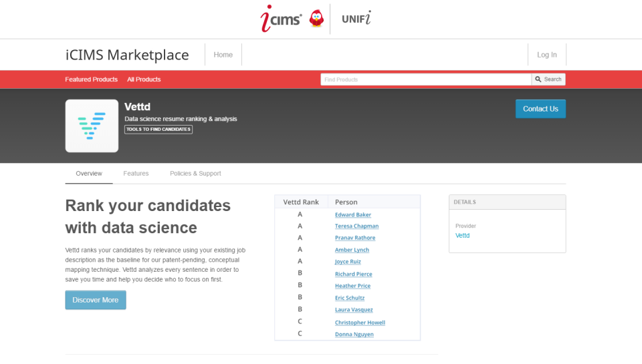The image size is (642, 364).
Task: Select the Tools to Find Candidates tag
Action: tap(158, 130)
